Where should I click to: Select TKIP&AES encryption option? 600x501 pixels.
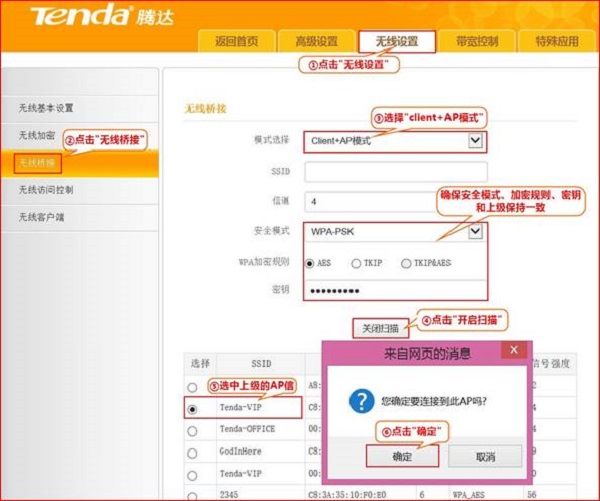(406, 263)
